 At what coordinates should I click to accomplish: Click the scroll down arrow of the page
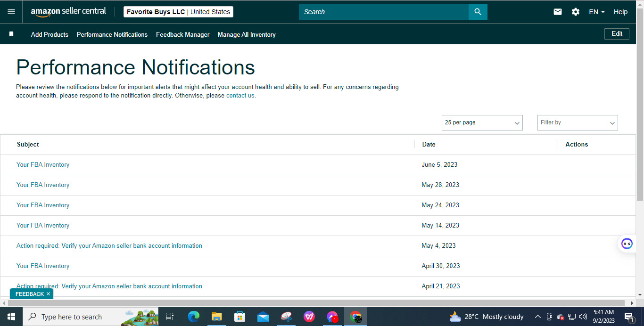tap(640, 295)
